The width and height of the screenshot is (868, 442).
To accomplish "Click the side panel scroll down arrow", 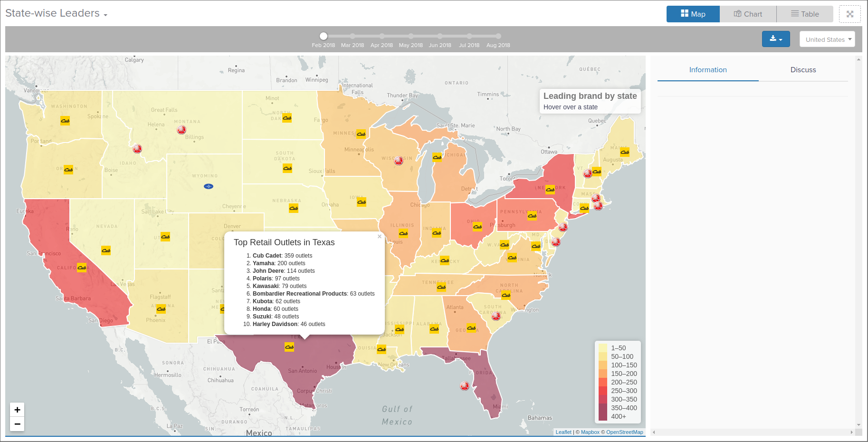I will [858, 425].
